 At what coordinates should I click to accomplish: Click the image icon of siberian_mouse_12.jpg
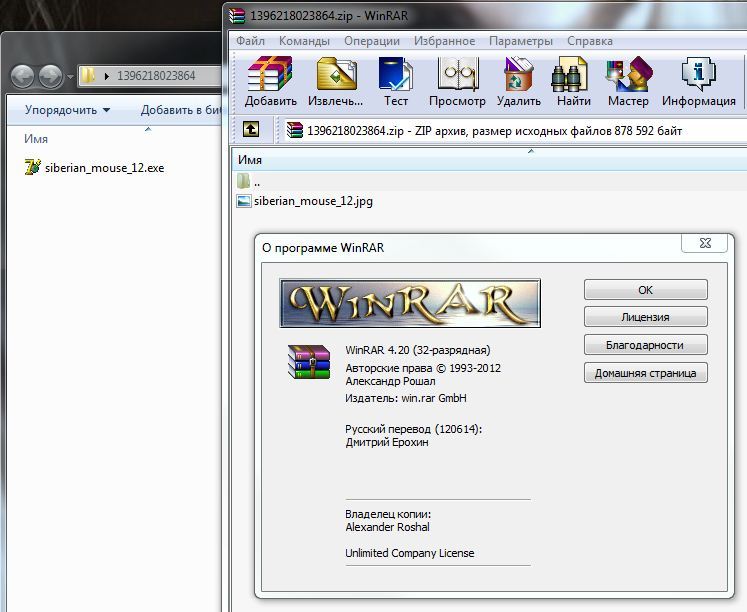(244, 201)
